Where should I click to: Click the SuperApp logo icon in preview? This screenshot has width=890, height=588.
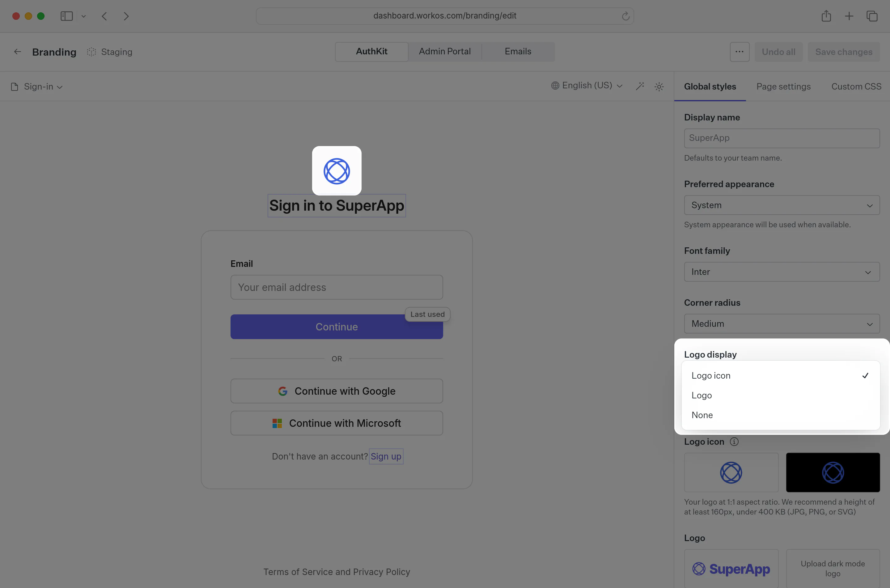(337, 171)
